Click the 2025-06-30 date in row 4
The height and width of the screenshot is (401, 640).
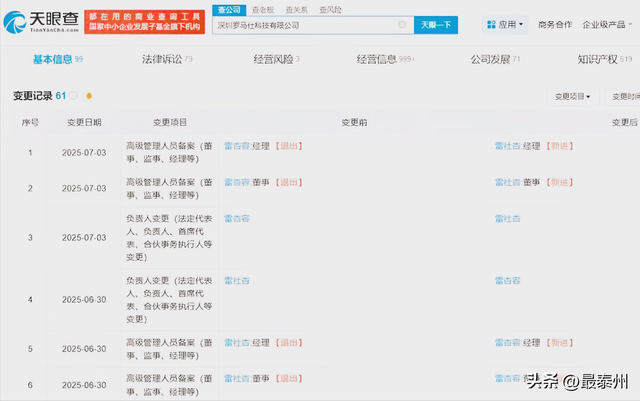pos(84,300)
